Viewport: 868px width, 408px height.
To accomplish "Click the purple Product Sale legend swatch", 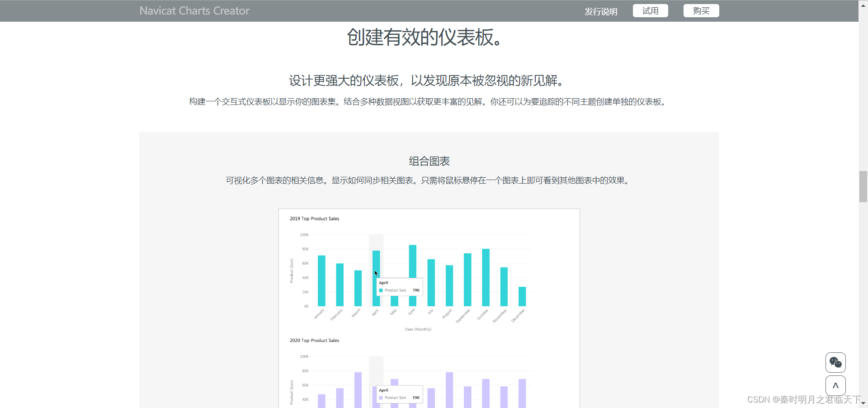I will (x=381, y=398).
